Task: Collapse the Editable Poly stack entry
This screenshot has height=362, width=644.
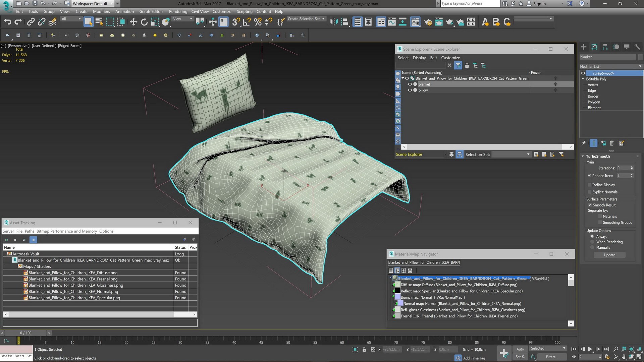Action: [583, 79]
